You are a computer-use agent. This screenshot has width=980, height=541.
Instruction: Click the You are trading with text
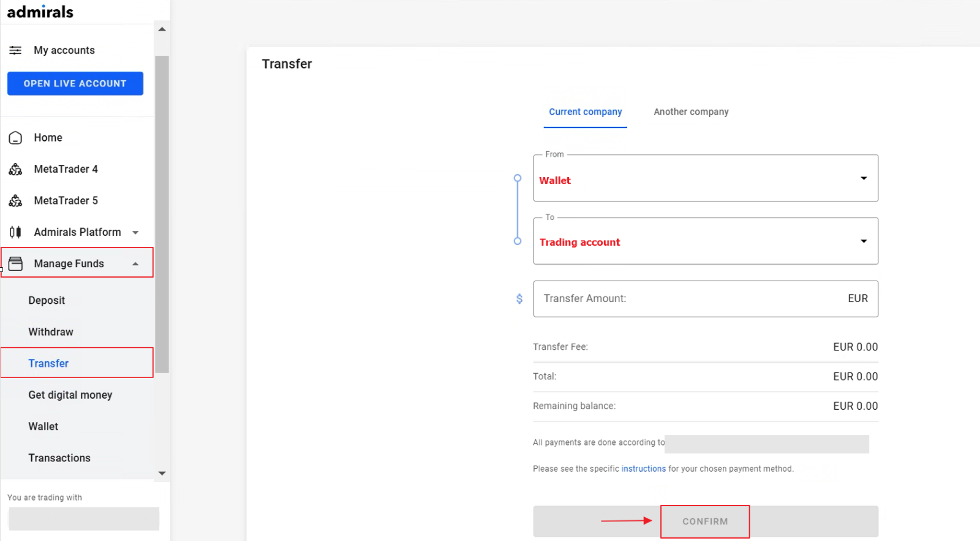coord(45,497)
